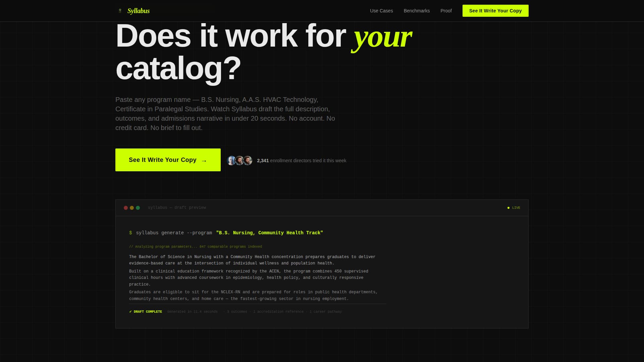Click the italic 'your' in the headline
The height and width of the screenshot is (362, 644).
point(382,37)
